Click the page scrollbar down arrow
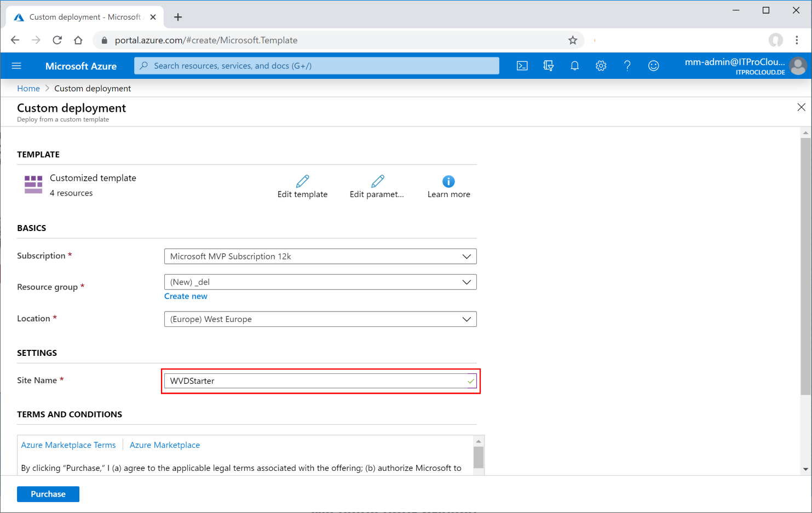The height and width of the screenshot is (513, 812). click(x=805, y=469)
